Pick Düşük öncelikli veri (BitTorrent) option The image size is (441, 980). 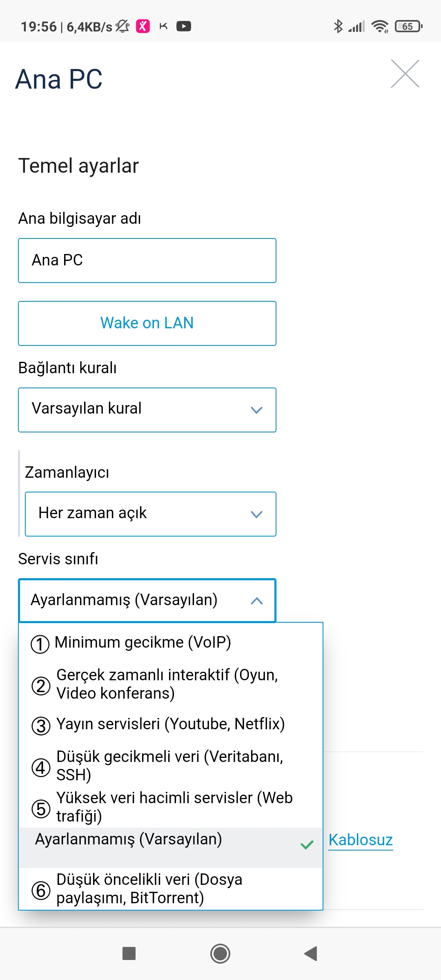pyautogui.click(x=171, y=889)
